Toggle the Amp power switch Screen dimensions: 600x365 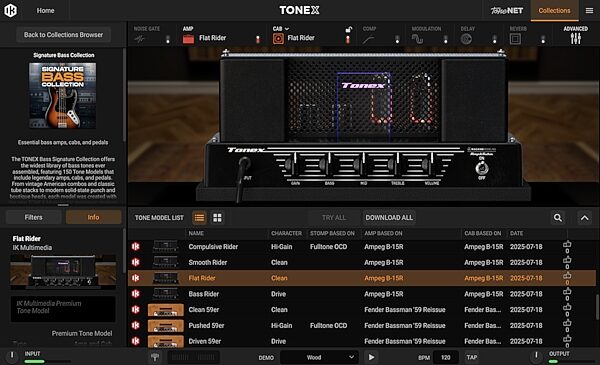point(258,39)
